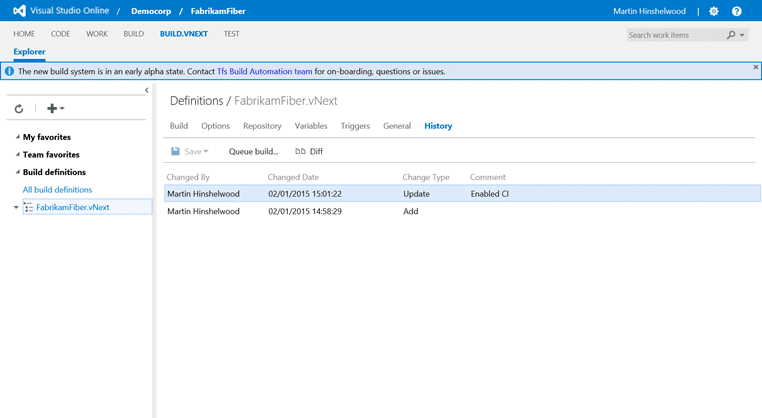Open the Tfs Build Automation team link
Screen dimensions: 762x418
click(264, 71)
